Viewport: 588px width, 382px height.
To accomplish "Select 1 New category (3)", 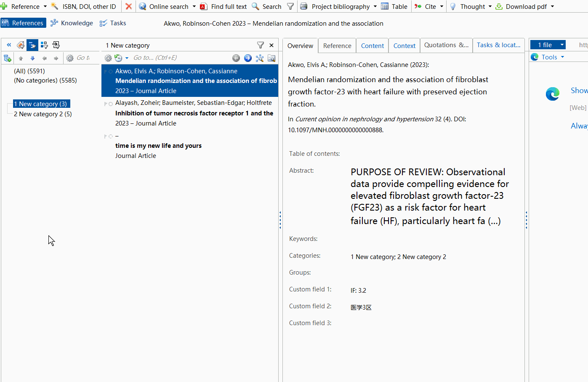I will click(41, 104).
